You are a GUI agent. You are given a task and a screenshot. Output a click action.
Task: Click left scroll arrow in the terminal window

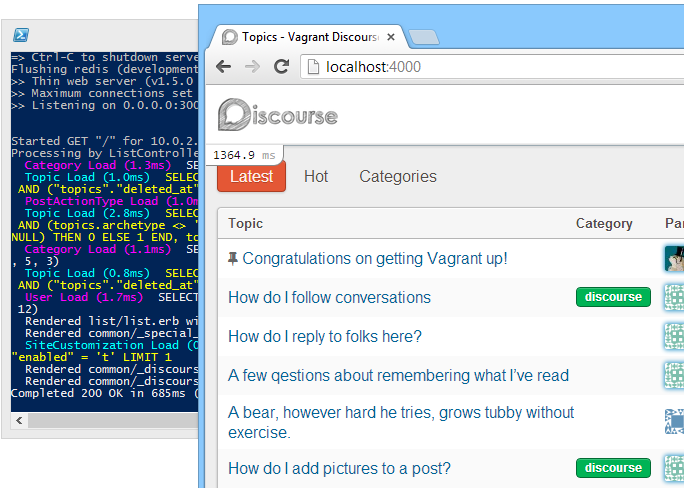(x=19, y=420)
